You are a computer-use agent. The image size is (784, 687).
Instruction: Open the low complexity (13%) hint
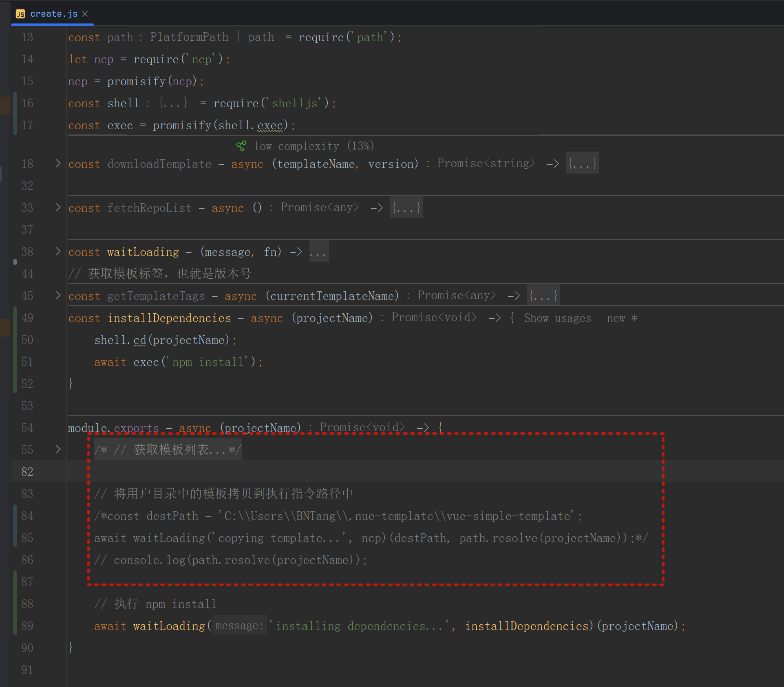[x=314, y=146]
